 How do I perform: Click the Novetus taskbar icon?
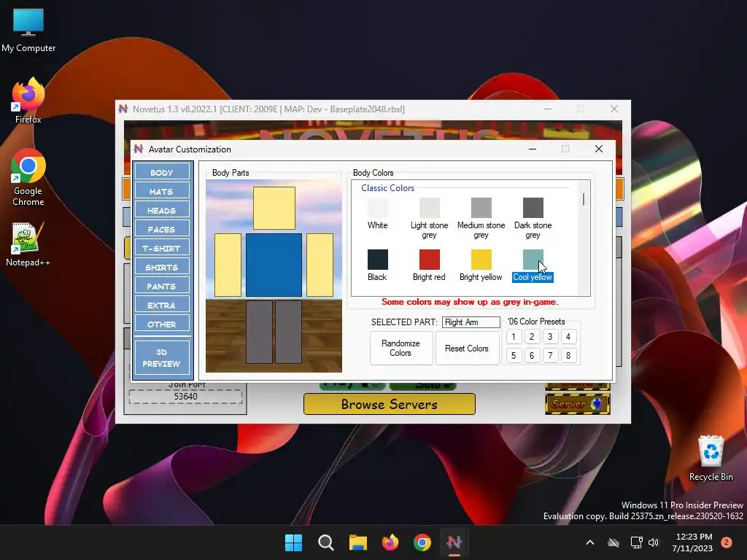click(454, 542)
